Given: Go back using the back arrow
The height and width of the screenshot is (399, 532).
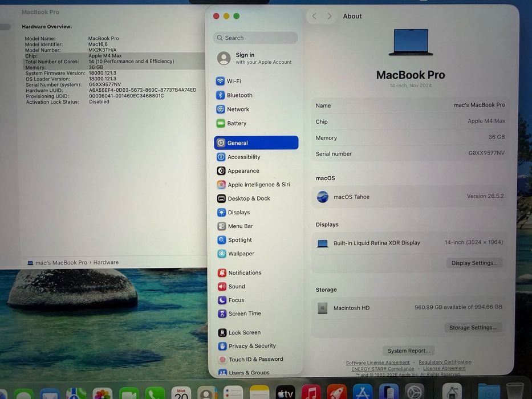Looking at the screenshot, I should (x=314, y=16).
